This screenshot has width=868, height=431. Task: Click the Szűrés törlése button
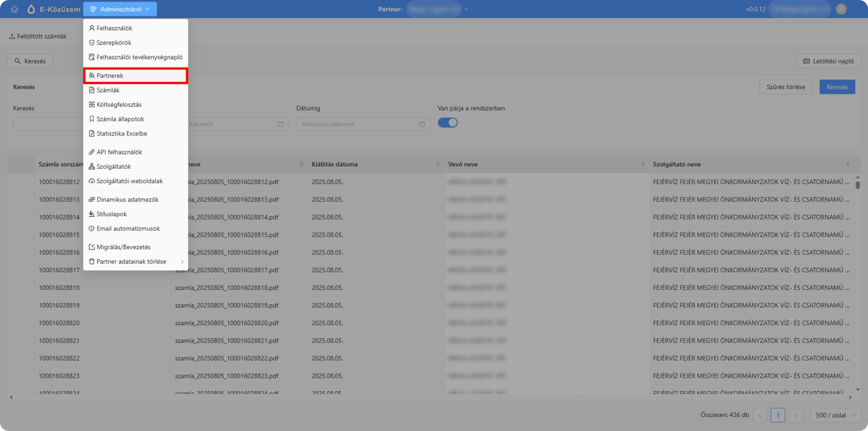pyautogui.click(x=785, y=87)
